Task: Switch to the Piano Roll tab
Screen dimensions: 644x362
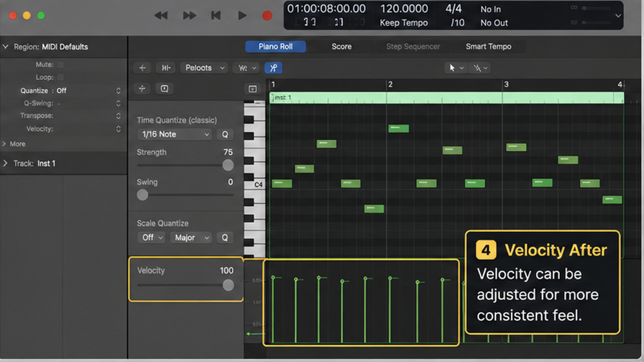Action: pyautogui.click(x=276, y=46)
